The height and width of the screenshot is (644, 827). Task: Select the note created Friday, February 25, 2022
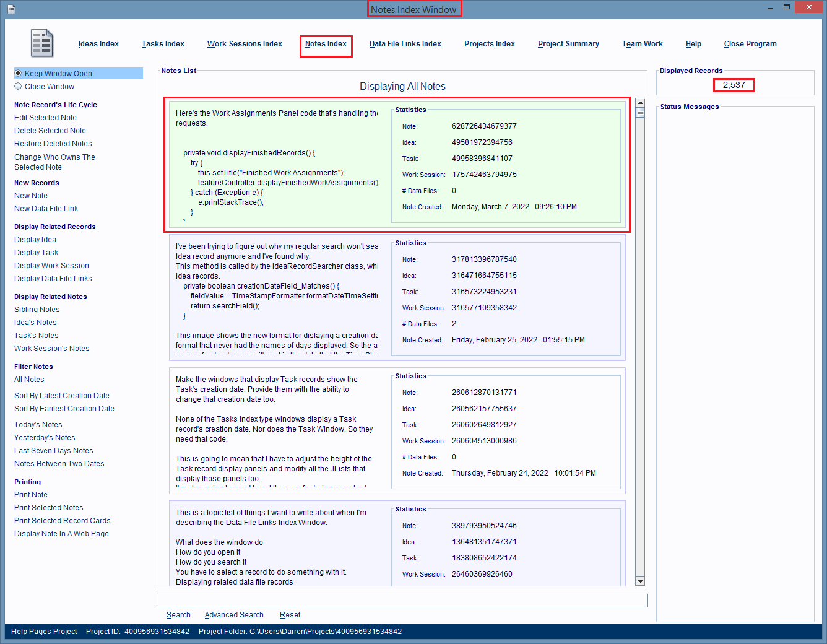point(397,297)
